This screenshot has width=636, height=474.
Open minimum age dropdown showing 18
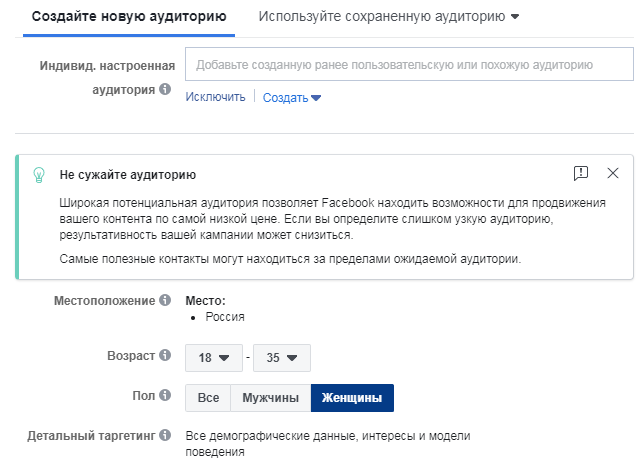pyautogui.click(x=213, y=357)
